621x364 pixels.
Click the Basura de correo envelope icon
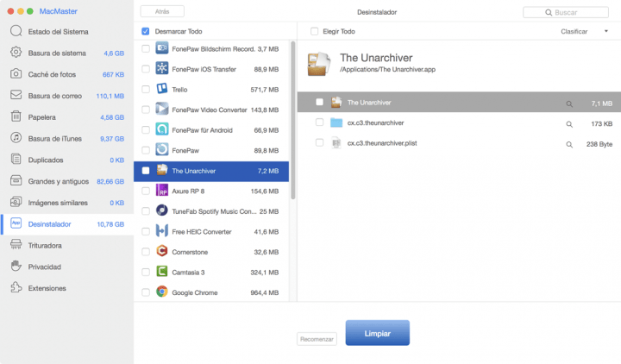[16, 95]
